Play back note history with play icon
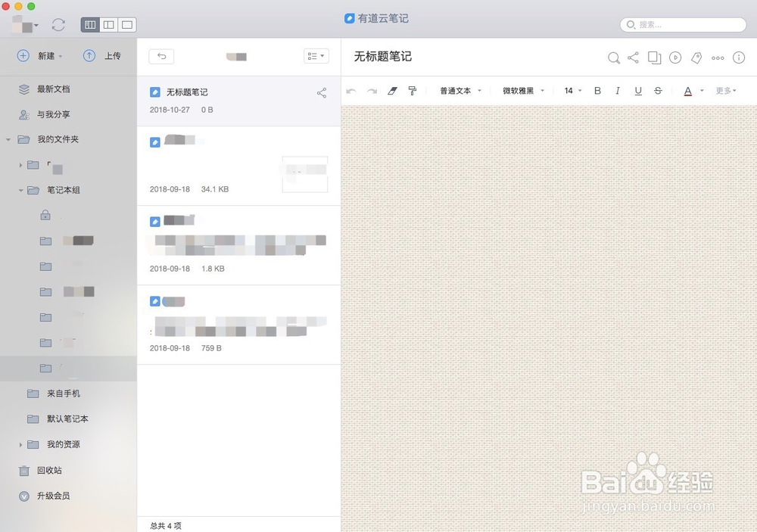757x532 pixels. (x=674, y=58)
